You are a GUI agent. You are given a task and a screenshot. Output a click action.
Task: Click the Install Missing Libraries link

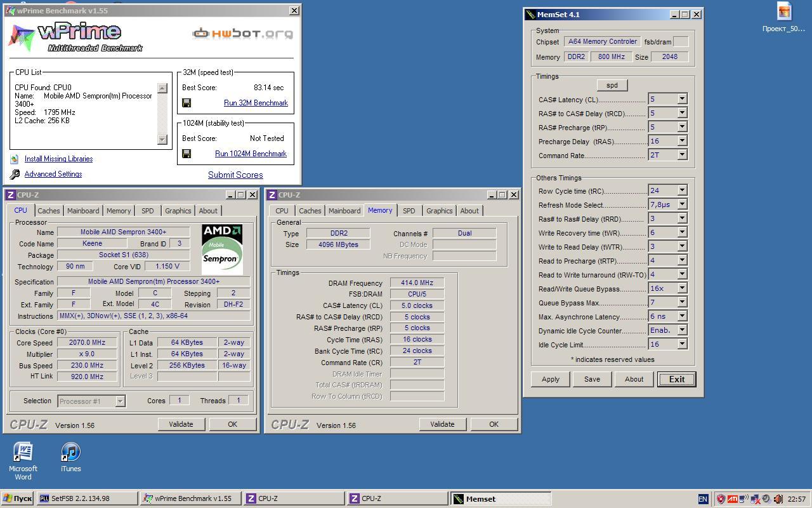click(x=58, y=159)
